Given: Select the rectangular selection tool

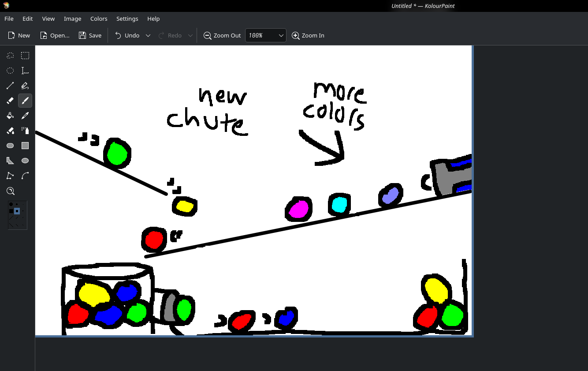Looking at the screenshot, I should [25, 56].
